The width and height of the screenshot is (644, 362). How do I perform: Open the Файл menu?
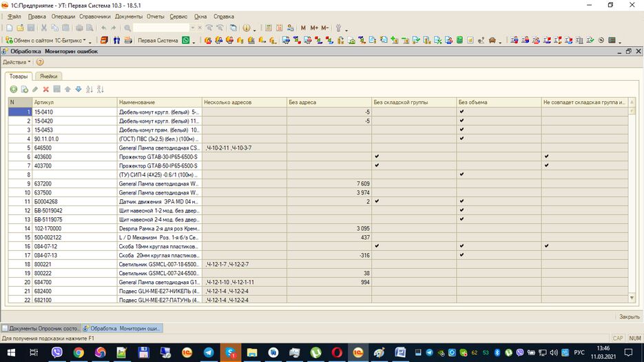point(14,17)
